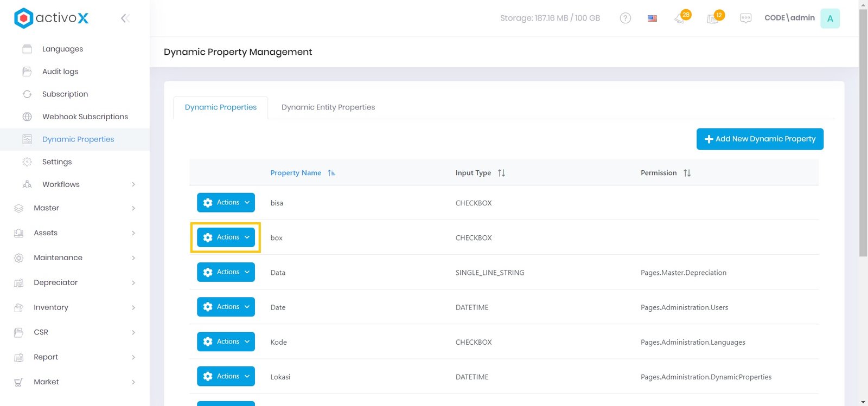Screen dimensions: 868x406
Task: Sort table by Permission arrows
Action: coord(687,173)
